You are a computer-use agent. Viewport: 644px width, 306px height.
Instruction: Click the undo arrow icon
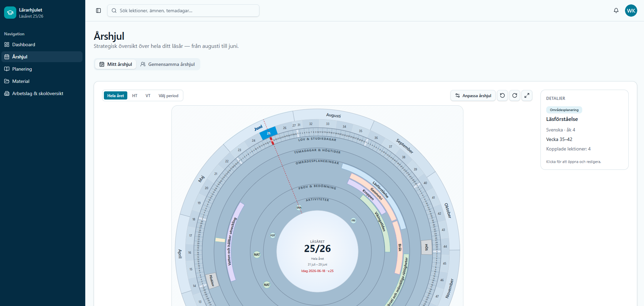(x=502, y=95)
